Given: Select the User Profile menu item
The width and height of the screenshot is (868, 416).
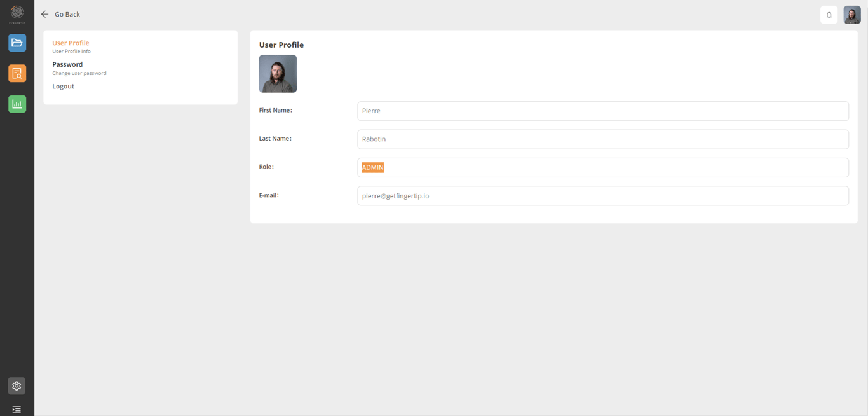Looking at the screenshot, I should (71, 43).
